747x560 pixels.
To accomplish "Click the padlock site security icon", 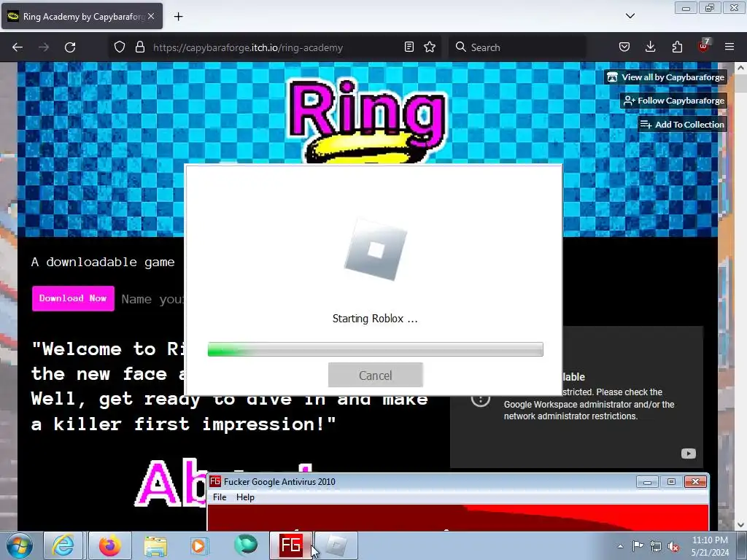I will point(139,47).
